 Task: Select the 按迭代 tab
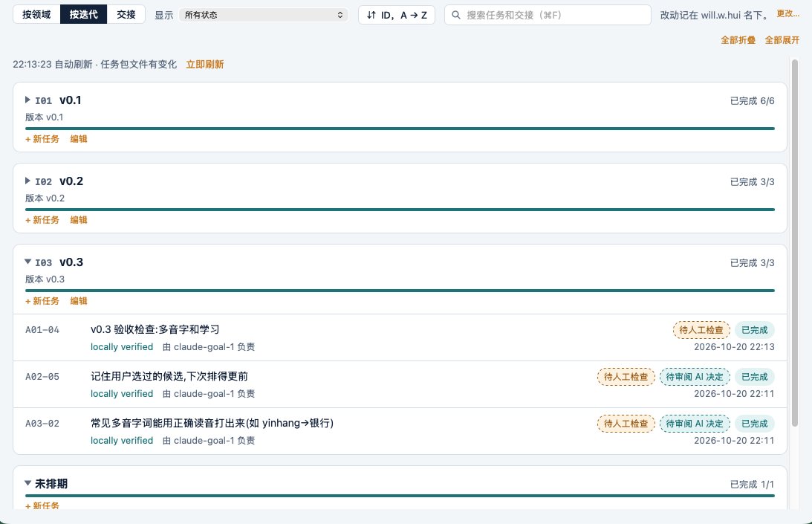pos(84,15)
